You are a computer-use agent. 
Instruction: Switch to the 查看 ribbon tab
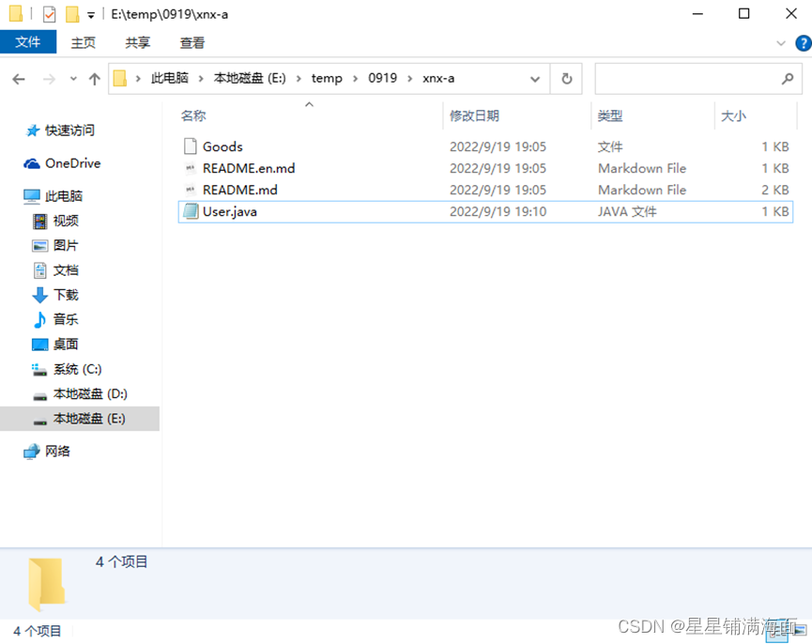coord(192,42)
